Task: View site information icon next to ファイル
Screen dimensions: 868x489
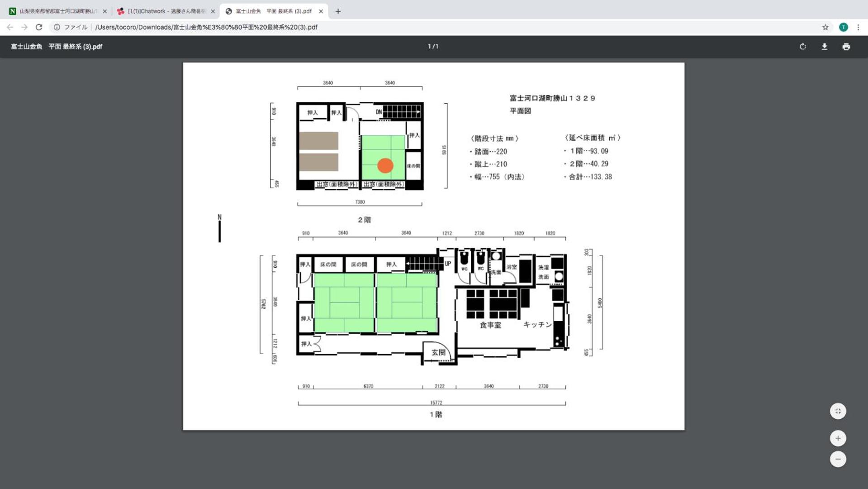Action: 57,27
